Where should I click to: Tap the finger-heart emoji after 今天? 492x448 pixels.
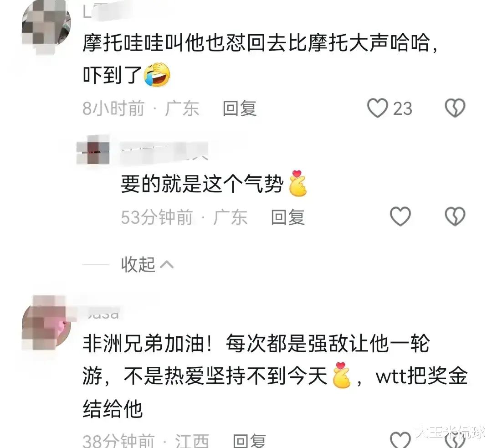point(341,375)
